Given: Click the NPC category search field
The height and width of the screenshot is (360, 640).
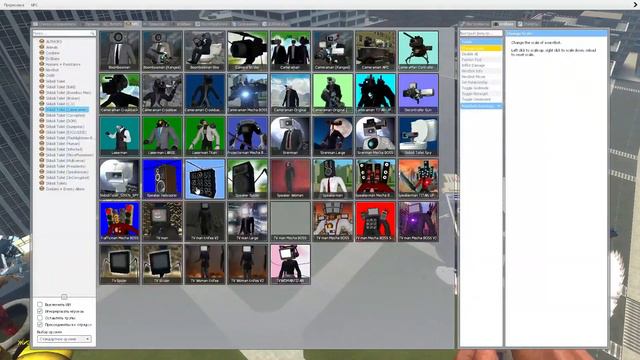Looking at the screenshot, I should pyautogui.click(x=64, y=33).
